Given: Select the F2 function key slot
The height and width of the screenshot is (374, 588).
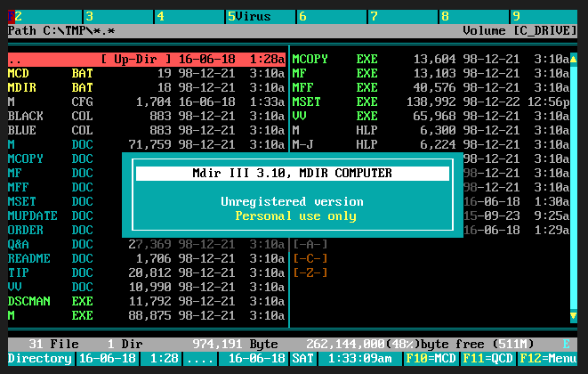Looking at the screenshot, I should (44, 17).
